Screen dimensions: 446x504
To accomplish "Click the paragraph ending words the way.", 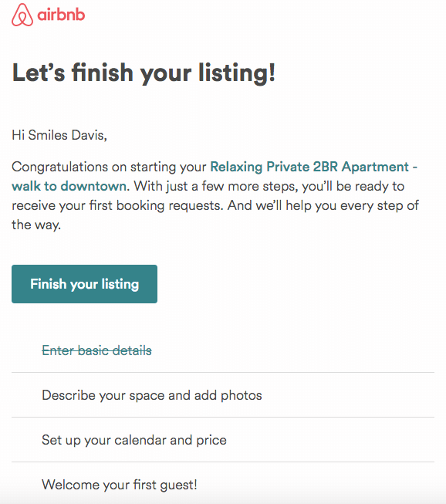I will pyautogui.click(x=36, y=225).
